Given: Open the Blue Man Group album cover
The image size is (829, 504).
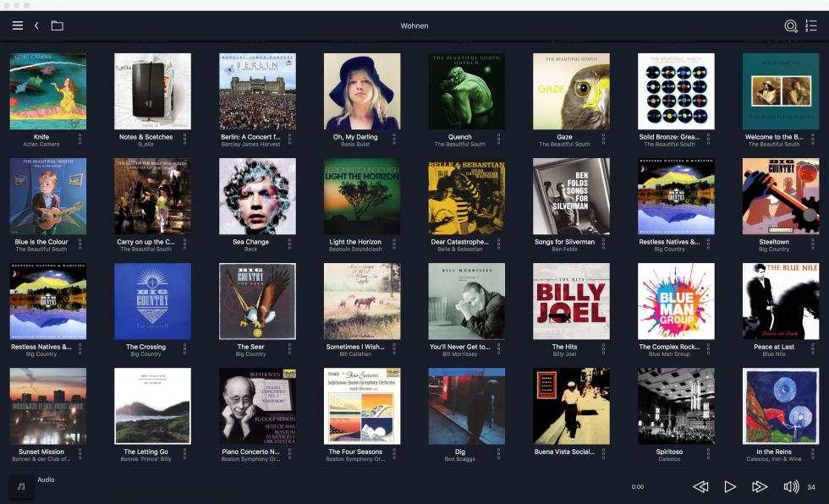Looking at the screenshot, I should point(676,301).
